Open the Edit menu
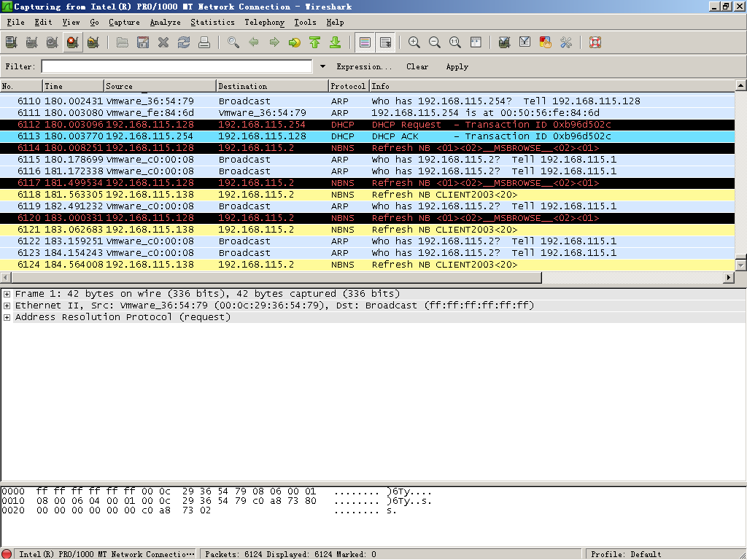The image size is (747, 560). click(43, 23)
